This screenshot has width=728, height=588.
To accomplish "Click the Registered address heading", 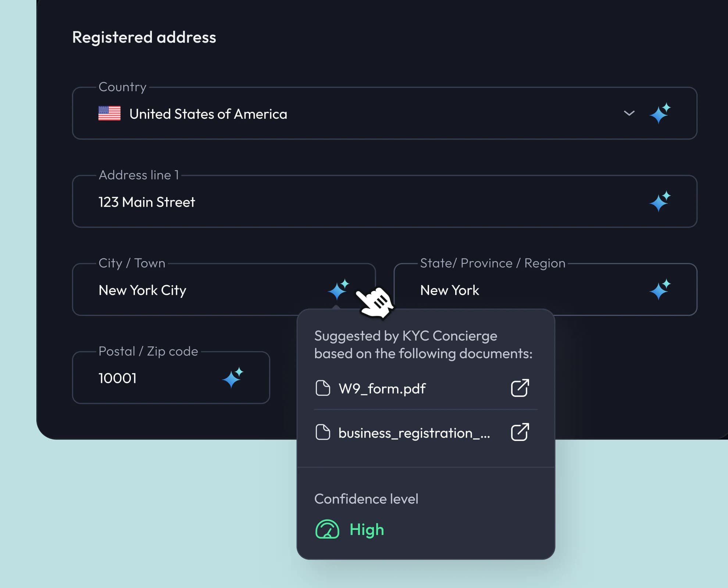I will pyautogui.click(x=144, y=38).
